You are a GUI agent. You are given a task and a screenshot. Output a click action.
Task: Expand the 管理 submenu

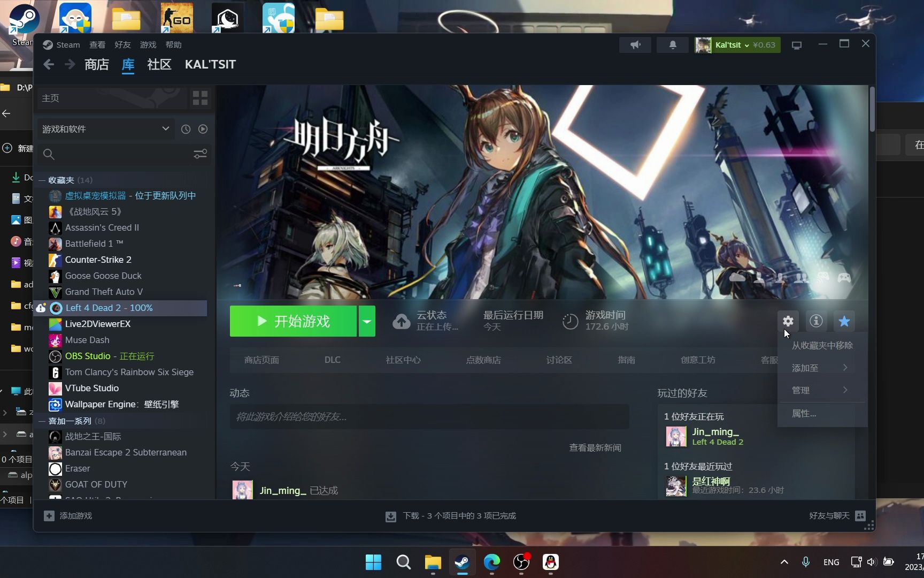pos(821,390)
